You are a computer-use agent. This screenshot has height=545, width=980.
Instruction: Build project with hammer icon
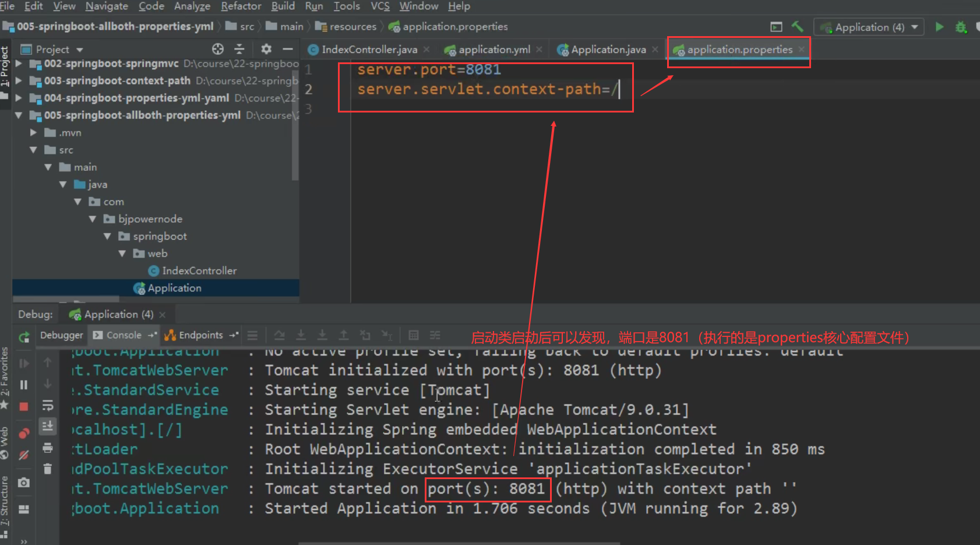pos(797,27)
